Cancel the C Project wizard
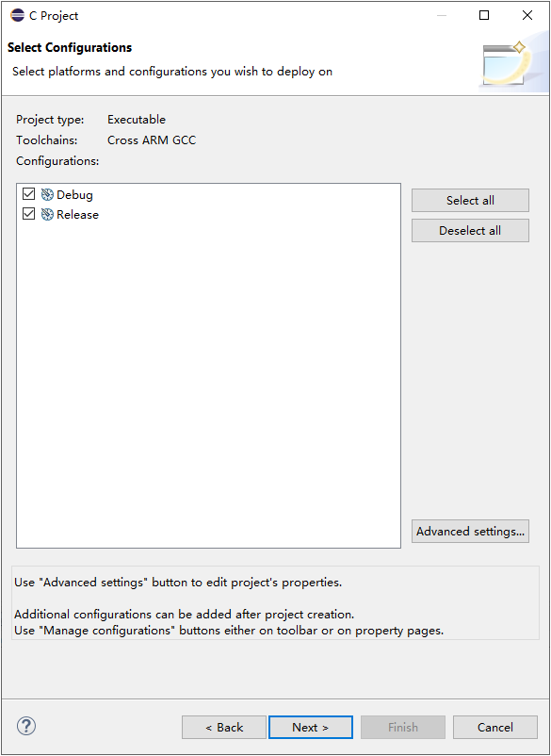 point(495,727)
